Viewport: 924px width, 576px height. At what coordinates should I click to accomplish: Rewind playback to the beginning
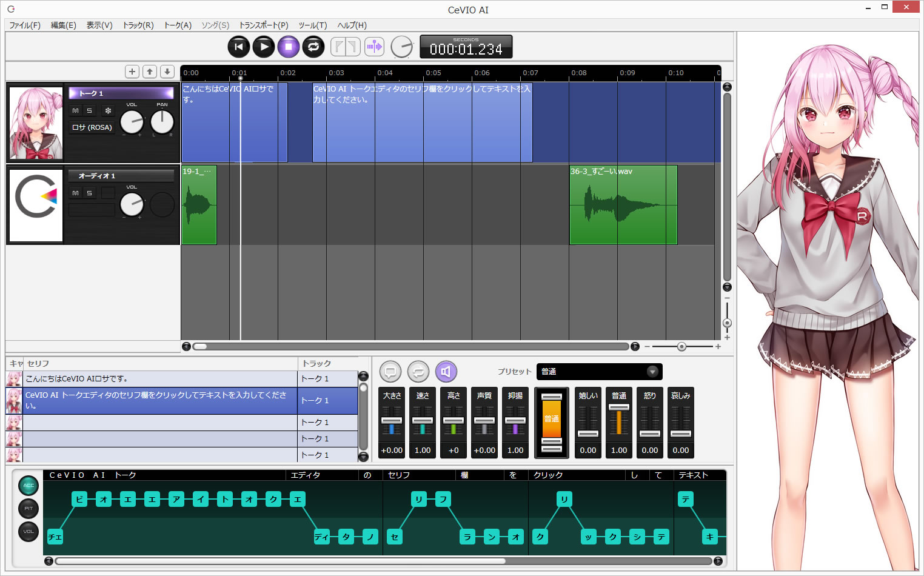coord(239,47)
